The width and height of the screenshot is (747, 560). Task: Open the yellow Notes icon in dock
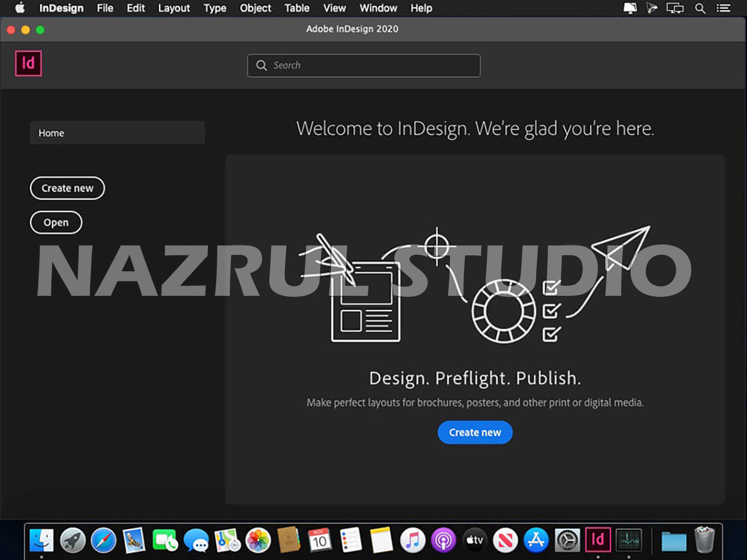(381, 541)
